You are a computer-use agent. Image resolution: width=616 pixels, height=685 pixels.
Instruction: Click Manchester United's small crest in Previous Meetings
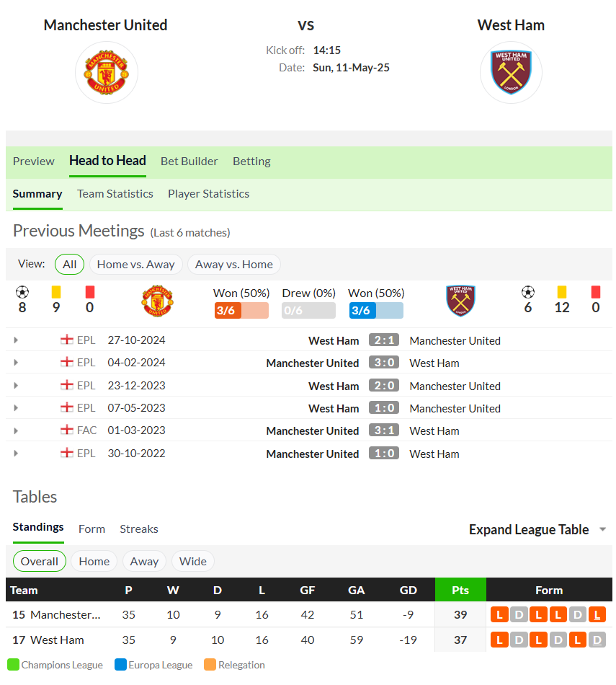pyautogui.click(x=157, y=301)
